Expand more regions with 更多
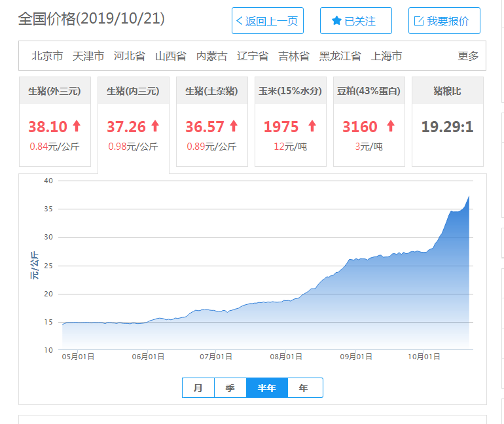Viewport: 504px width, 424px height. point(468,56)
